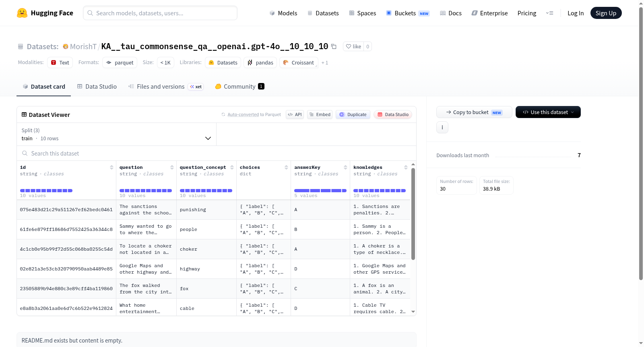The height and width of the screenshot is (347, 644).
Task: Sort by the knowledges column arrows
Action: coord(406,167)
